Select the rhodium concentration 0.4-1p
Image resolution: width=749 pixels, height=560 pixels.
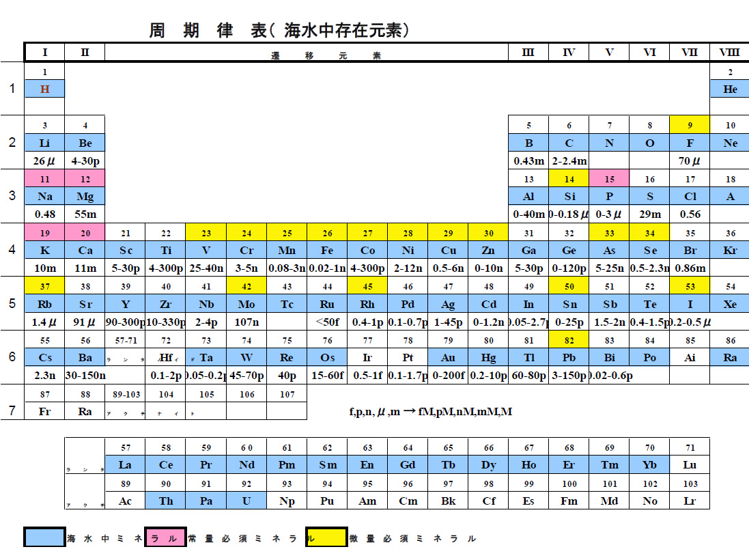(367, 322)
